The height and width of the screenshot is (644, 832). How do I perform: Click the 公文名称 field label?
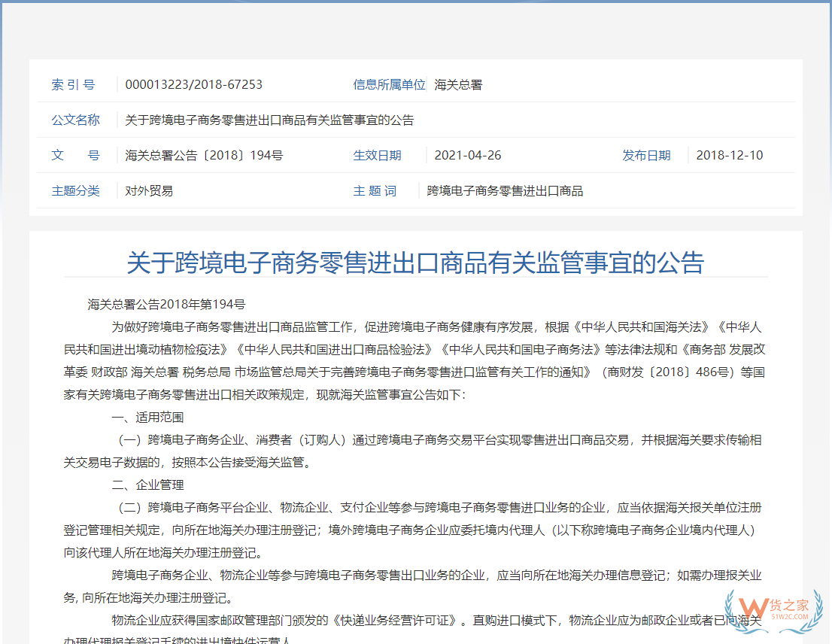(x=75, y=120)
